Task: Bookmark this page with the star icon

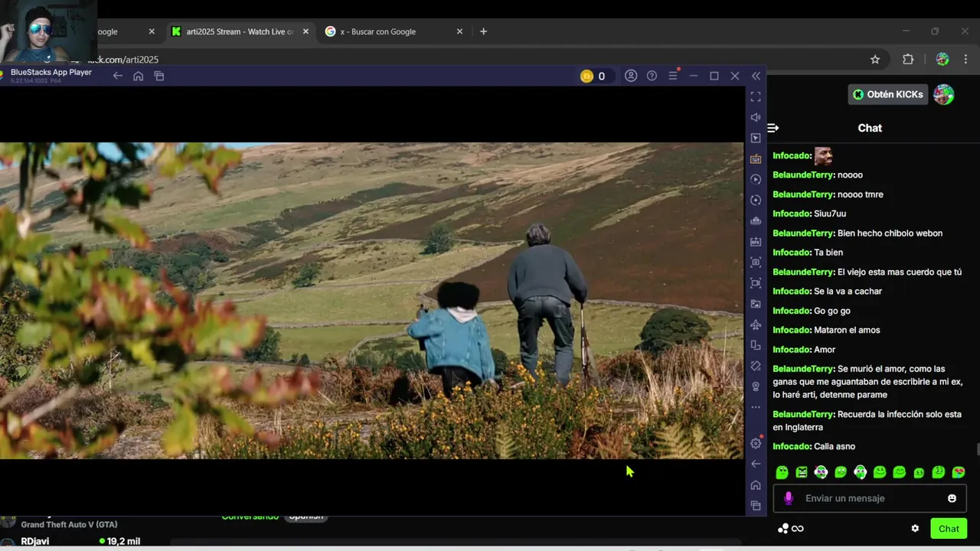Action: click(875, 59)
